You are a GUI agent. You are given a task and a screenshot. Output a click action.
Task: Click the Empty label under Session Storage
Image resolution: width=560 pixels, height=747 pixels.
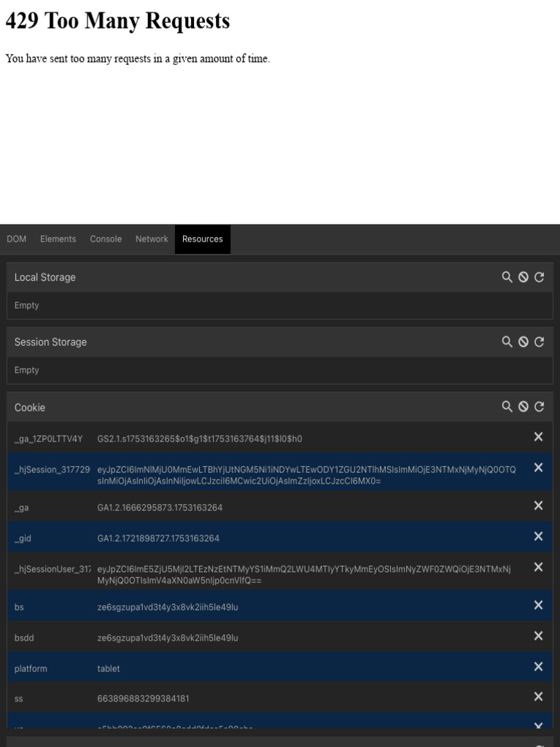point(27,370)
